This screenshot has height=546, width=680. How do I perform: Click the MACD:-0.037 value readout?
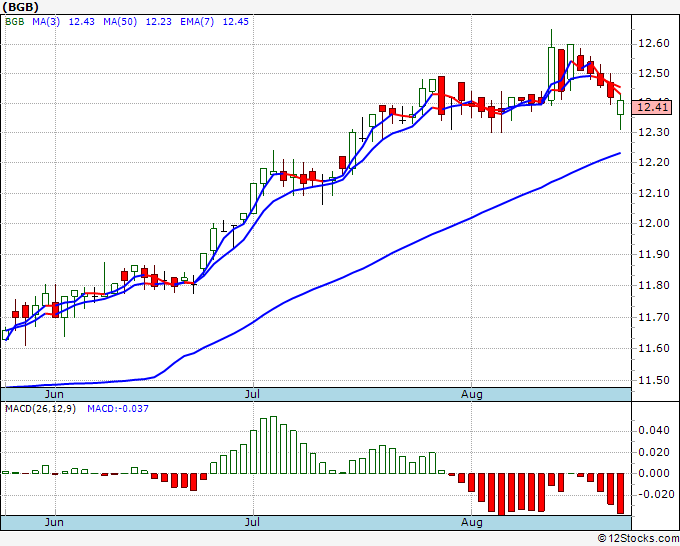118,409
